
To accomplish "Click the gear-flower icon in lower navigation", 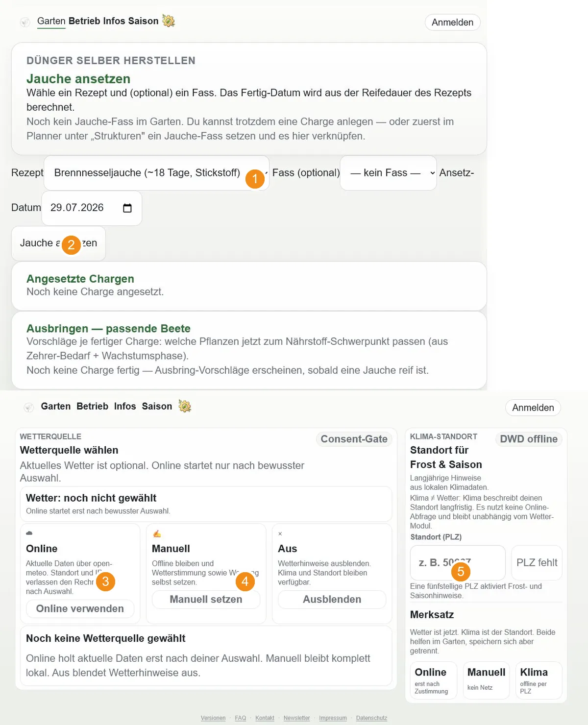I will (x=185, y=406).
